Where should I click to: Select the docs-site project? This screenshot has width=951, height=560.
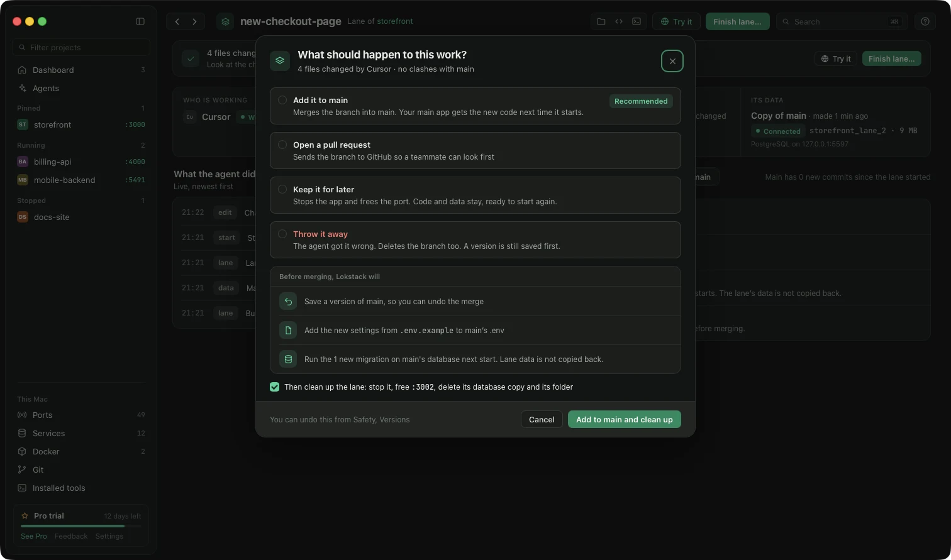coord(81,217)
